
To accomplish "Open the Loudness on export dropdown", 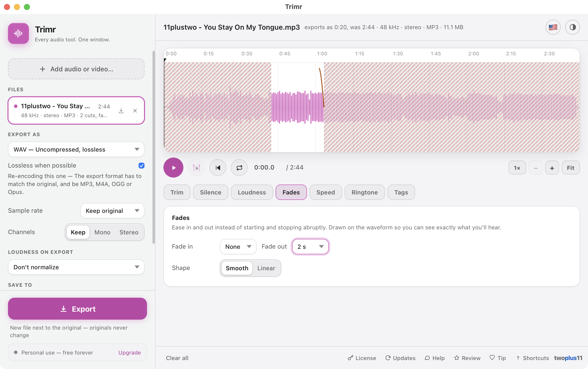I will point(76,267).
